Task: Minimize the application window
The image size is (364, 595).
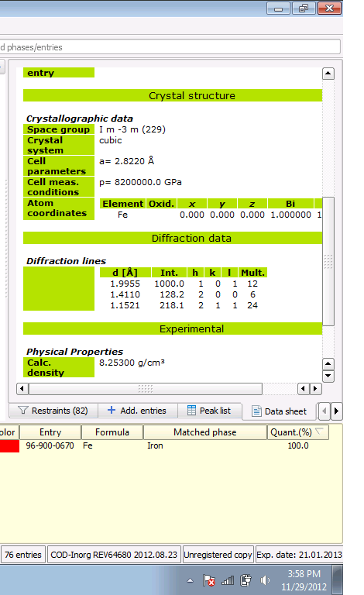Action: pos(278,8)
